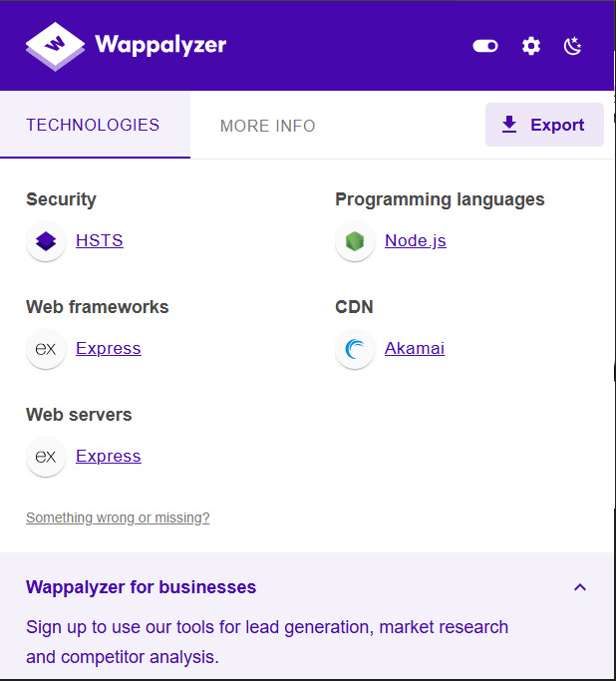The width and height of the screenshot is (616, 681).
Task: Open the Node.js link
Action: (416, 240)
